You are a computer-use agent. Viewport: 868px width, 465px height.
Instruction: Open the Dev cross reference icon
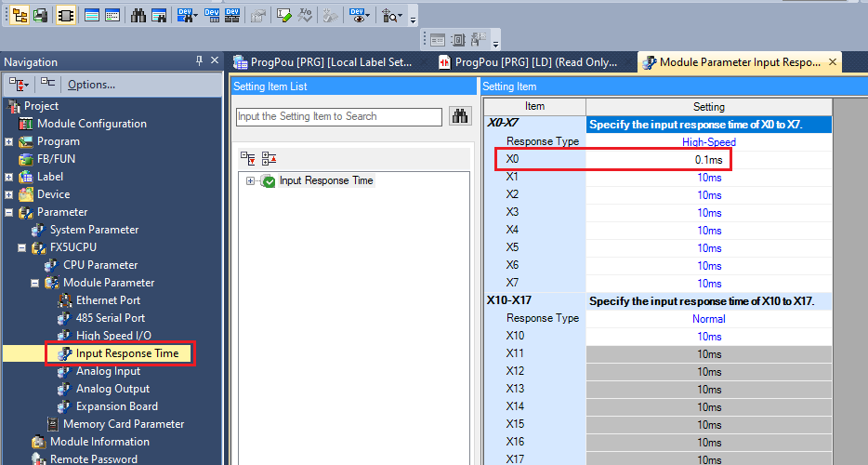pos(232,16)
